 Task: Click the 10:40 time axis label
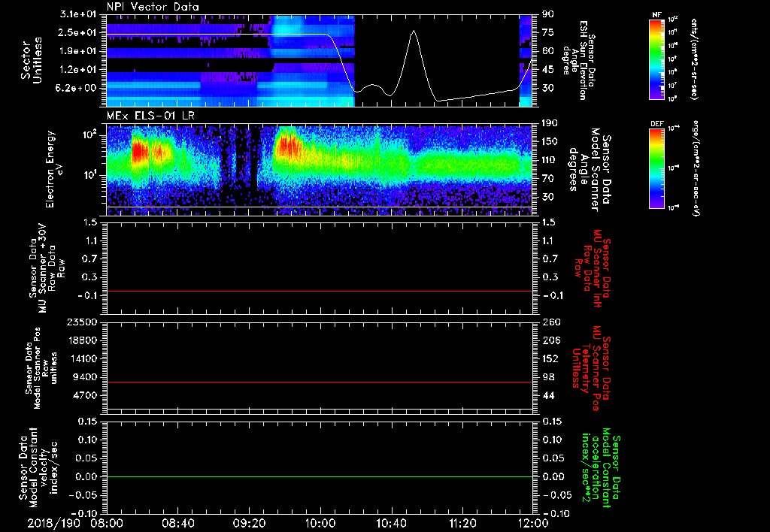point(391,523)
